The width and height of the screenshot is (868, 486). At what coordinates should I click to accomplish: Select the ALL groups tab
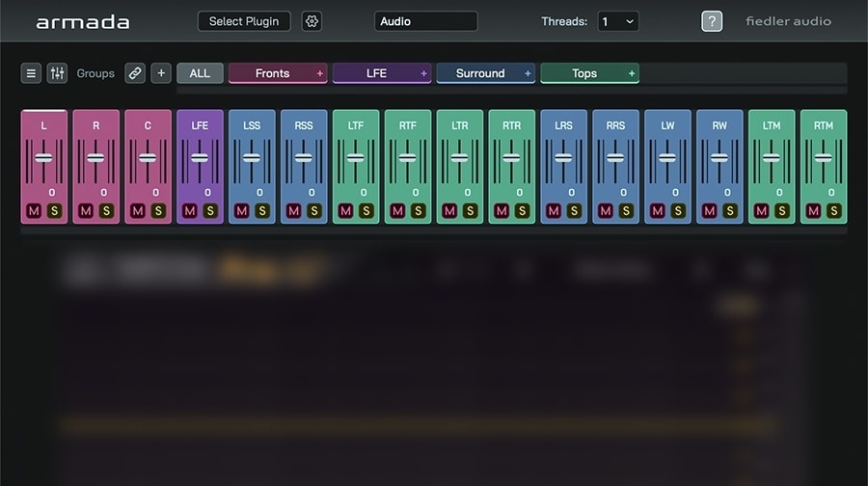tap(200, 73)
